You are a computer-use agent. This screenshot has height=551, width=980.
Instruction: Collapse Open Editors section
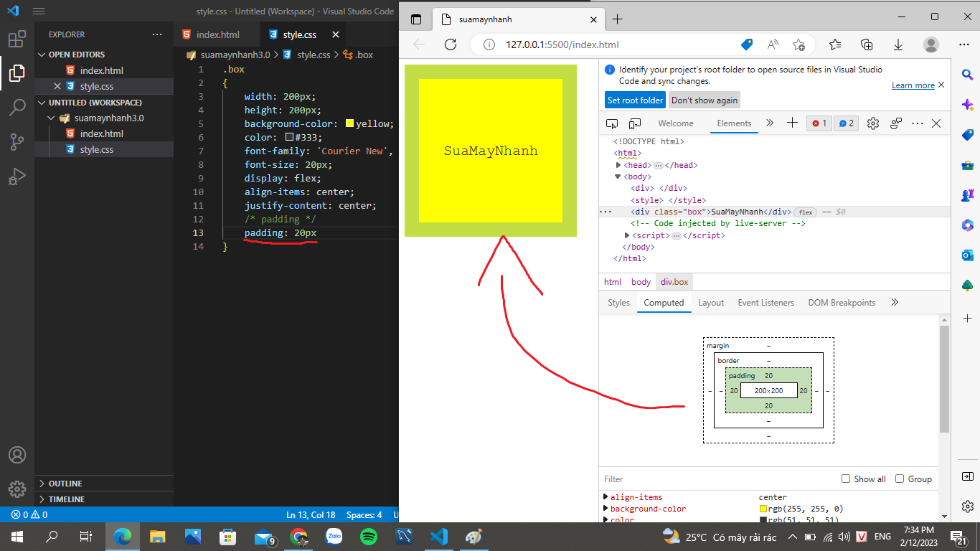click(x=42, y=55)
